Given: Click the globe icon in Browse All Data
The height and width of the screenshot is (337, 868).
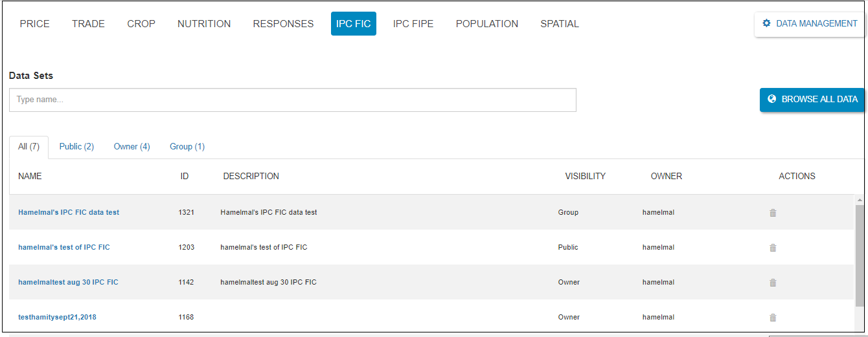Looking at the screenshot, I should click(771, 100).
